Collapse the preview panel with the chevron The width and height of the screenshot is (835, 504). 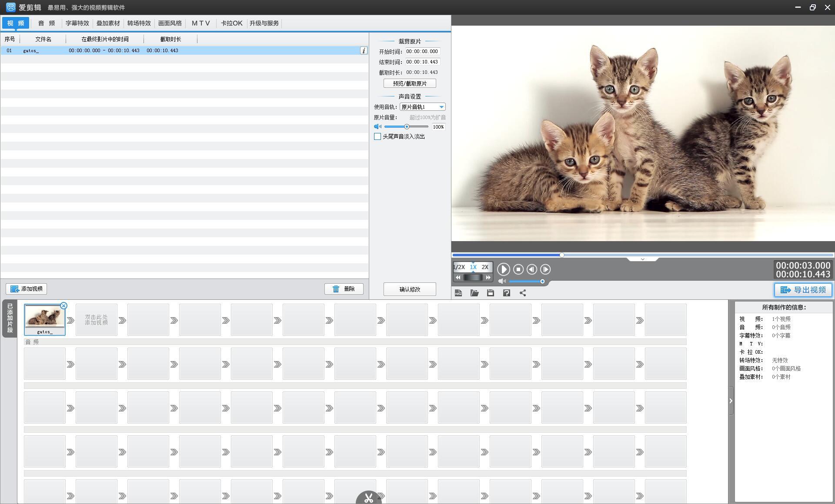(642, 259)
